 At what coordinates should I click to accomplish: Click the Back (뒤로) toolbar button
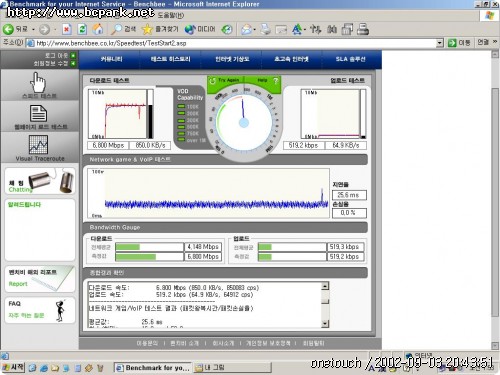(x=15, y=29)
